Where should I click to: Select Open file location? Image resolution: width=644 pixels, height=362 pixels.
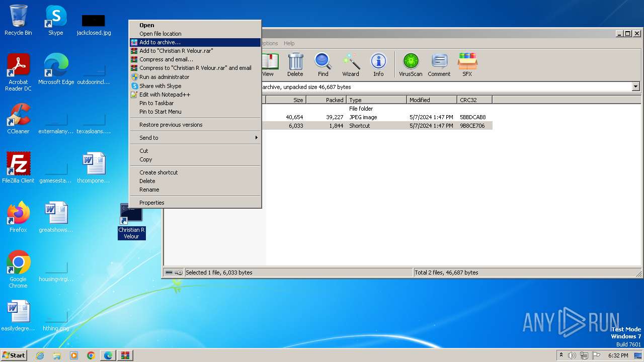(x=195, y=34)
